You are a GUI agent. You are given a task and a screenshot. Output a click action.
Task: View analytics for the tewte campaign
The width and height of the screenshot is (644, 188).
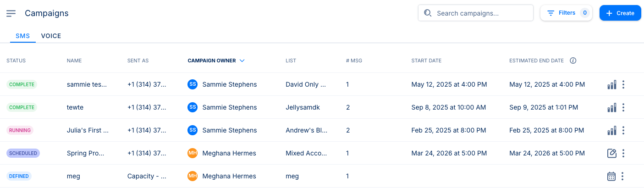tap(611, 107)
